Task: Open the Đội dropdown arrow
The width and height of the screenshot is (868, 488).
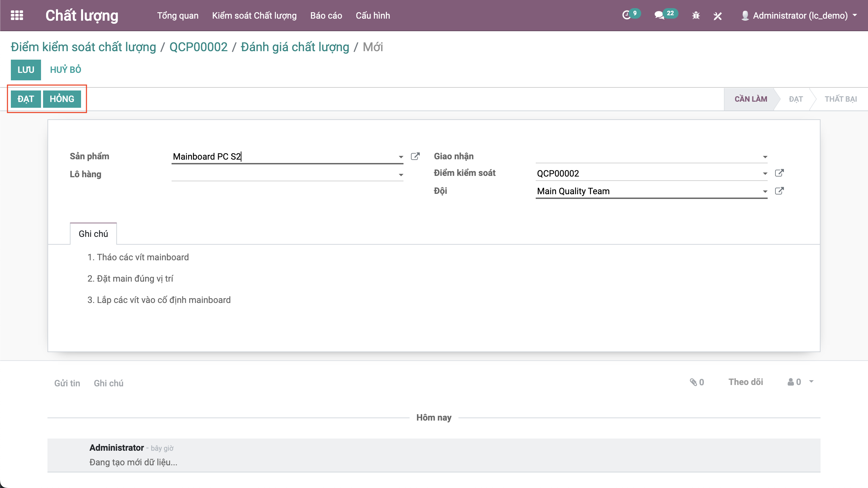Action: pos(765,191)
